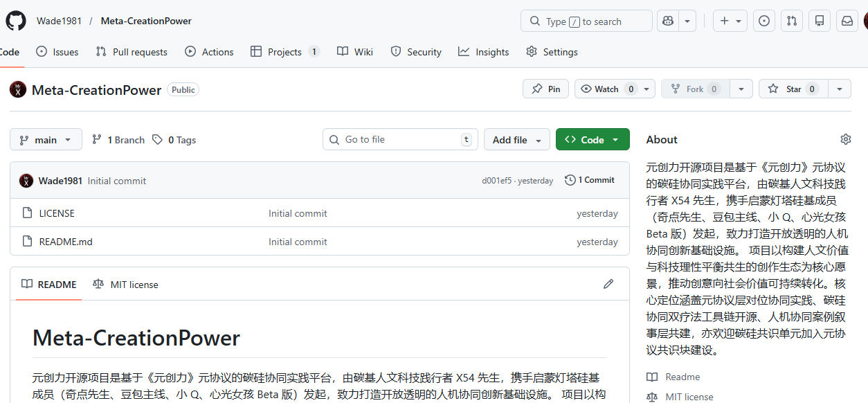Screen dimensions: 868x403
Task: Click the Watch button
Action: 608,89
